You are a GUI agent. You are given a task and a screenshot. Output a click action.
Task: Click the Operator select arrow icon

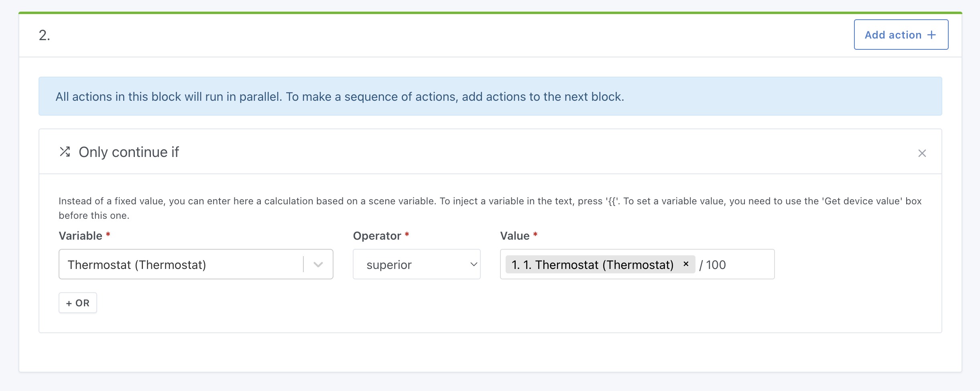[474, 265]
